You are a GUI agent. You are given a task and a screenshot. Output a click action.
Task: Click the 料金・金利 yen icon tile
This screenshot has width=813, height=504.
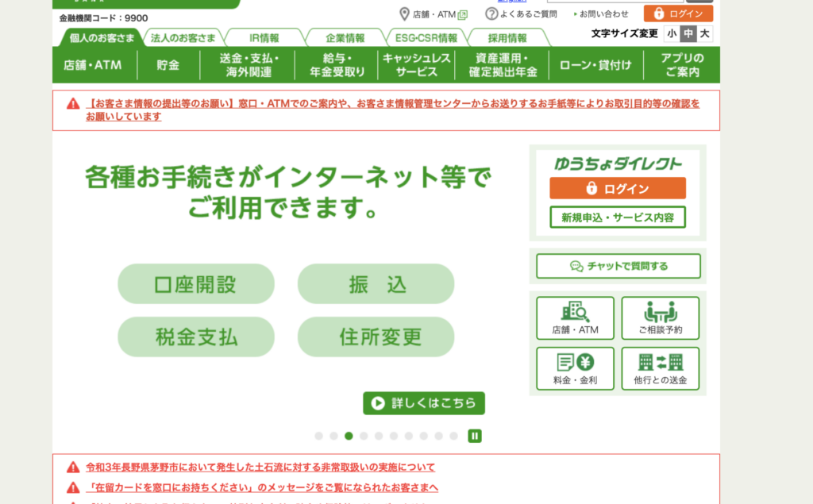(575, 368)
